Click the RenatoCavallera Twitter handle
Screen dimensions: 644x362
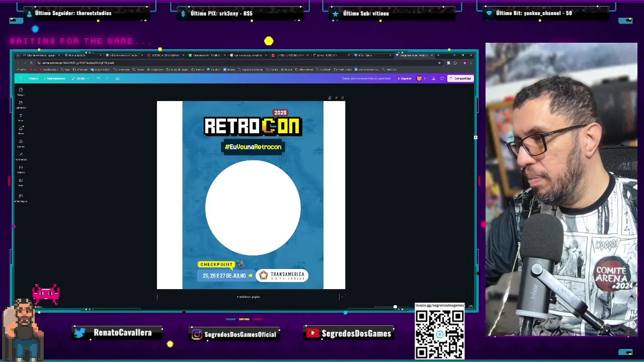[x=123, y=333]
